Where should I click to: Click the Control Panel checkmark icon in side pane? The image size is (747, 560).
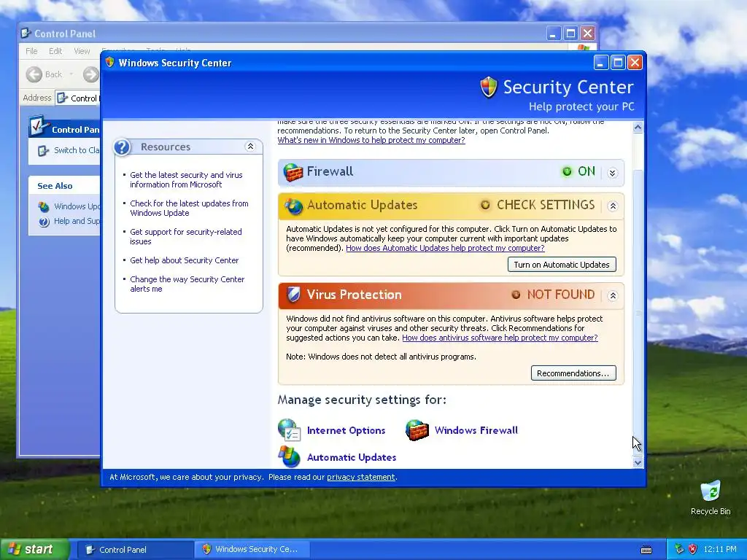click(38, 126)
